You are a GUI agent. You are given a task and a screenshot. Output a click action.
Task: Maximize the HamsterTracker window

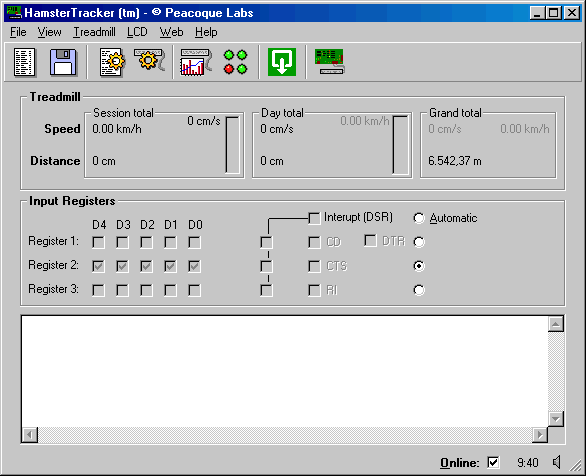tap(553, 13)
